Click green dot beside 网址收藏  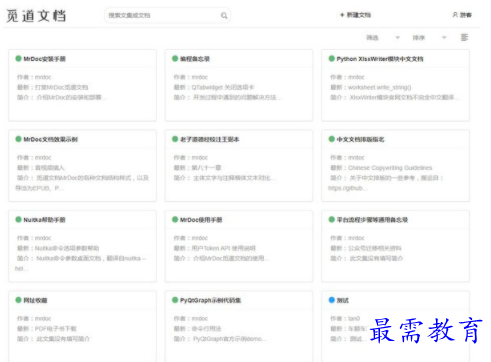(18, 300)
